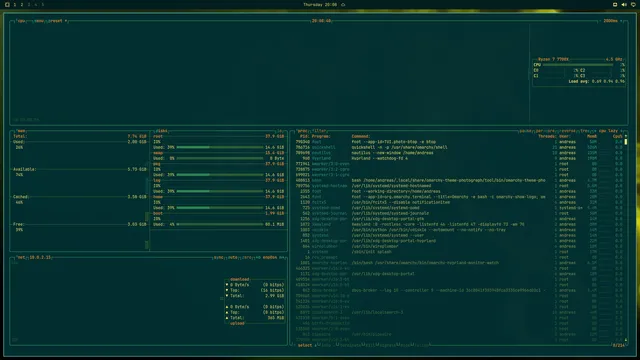Screen dimensions: 640x360
Task: Click terminate in process footer
Action: (350, 345)
